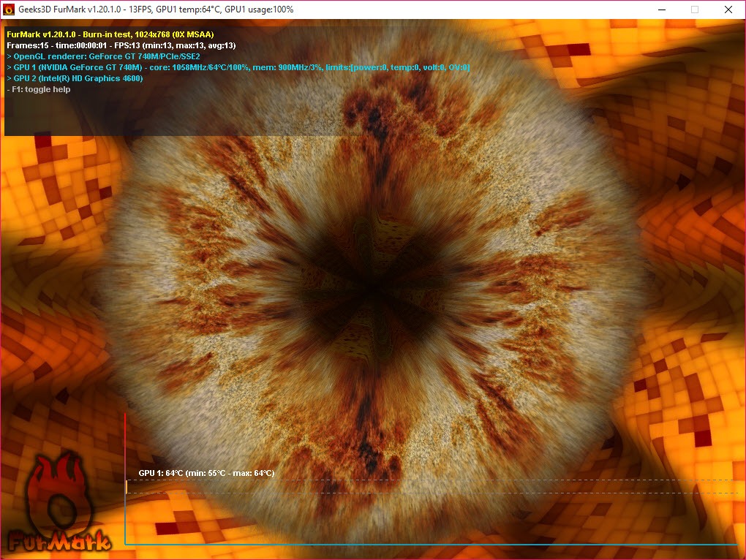Maximize the FurMark window
Screen dimensions: 746x560
click(694, 10)
